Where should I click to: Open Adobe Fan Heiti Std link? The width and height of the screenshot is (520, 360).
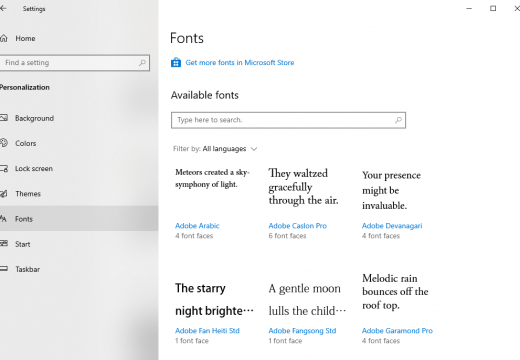tap(207, 331)
